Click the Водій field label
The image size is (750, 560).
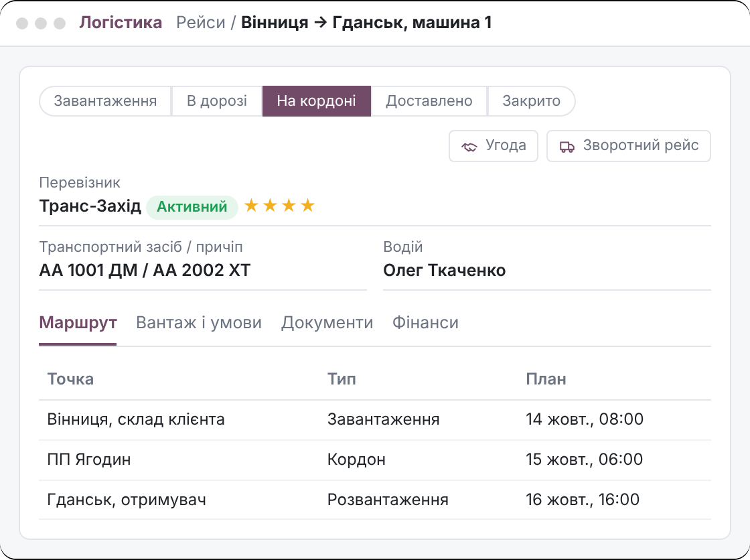pyautogui.click(x=402, y=247)
